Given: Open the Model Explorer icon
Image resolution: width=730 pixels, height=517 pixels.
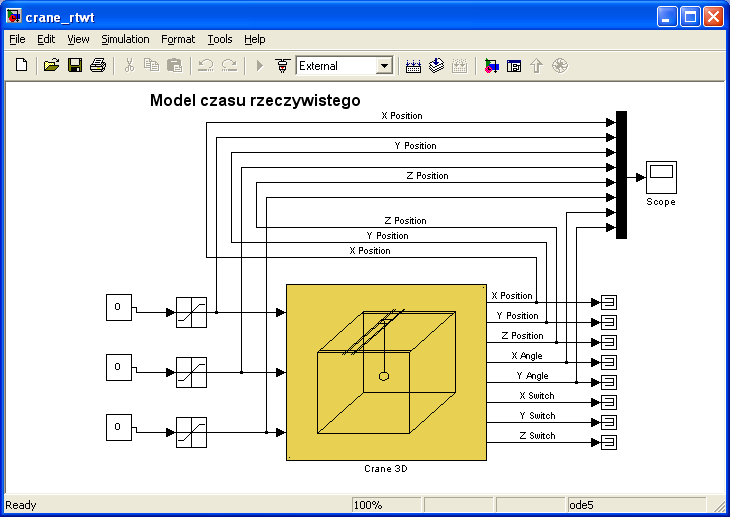Looking at the screenshot, I should click(x=514, y=66).
